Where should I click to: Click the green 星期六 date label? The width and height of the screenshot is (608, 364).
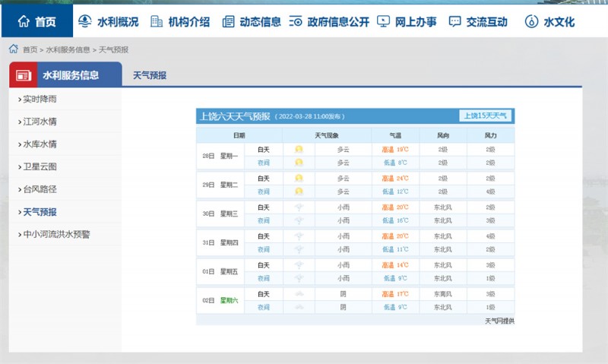tap(230, 300)
